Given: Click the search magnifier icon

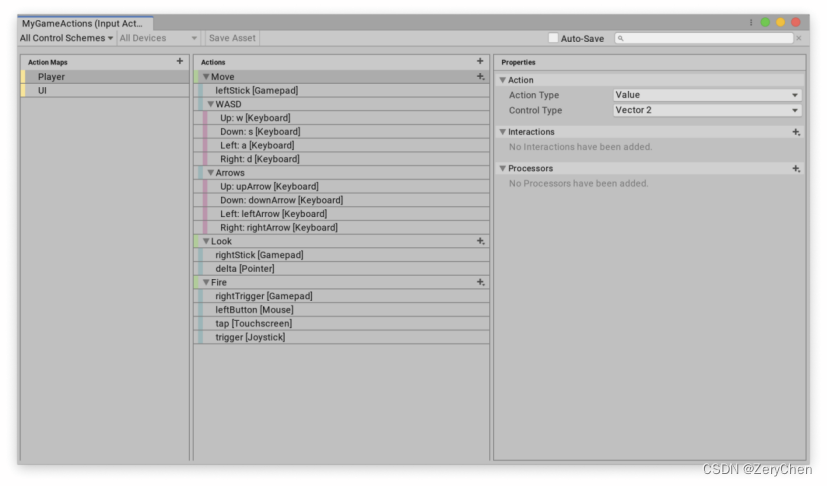Looking at the screenshot, I should click(x=621, y=38).
